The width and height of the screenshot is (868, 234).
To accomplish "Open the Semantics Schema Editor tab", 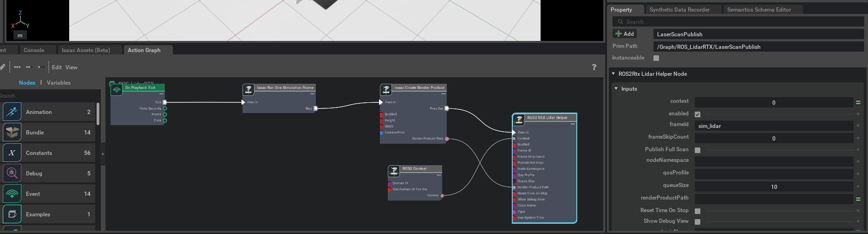I will 759,10.
